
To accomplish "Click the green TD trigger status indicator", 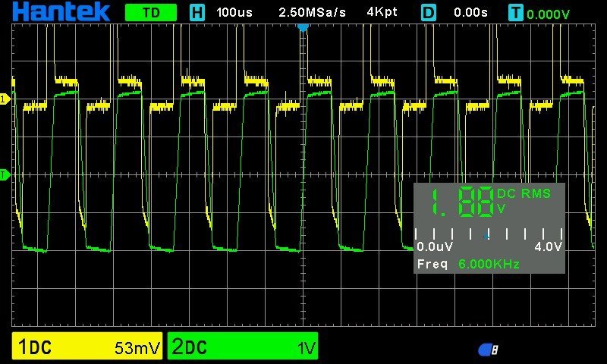I will tap(150, 13).
